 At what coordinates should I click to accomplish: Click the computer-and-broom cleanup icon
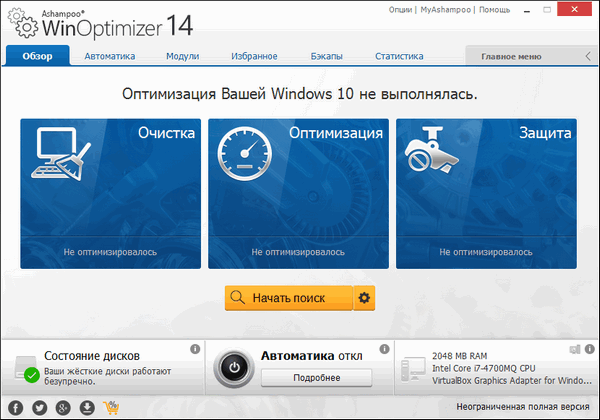click(61, 154)
